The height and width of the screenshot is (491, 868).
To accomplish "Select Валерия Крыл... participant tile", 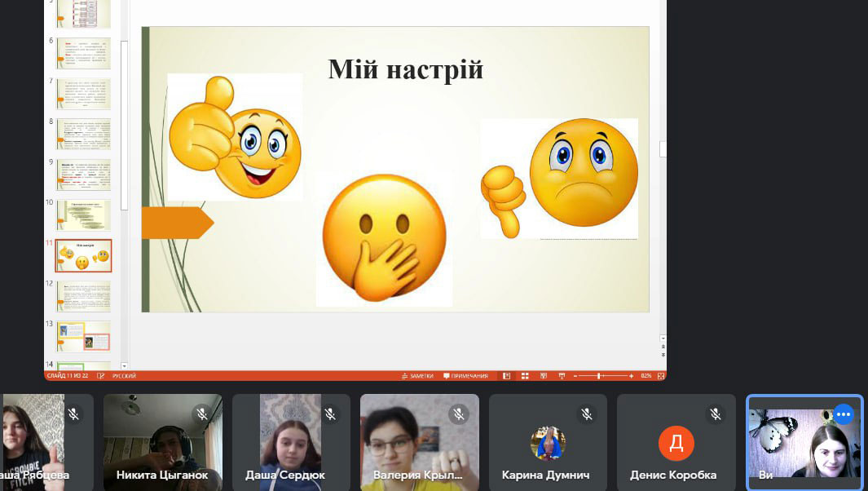I will [x=420, y=442].
